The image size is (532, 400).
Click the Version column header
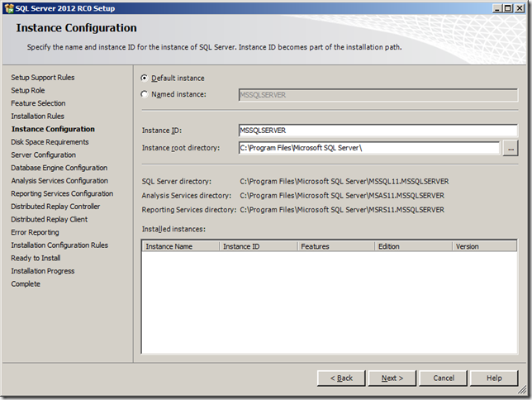485,246
